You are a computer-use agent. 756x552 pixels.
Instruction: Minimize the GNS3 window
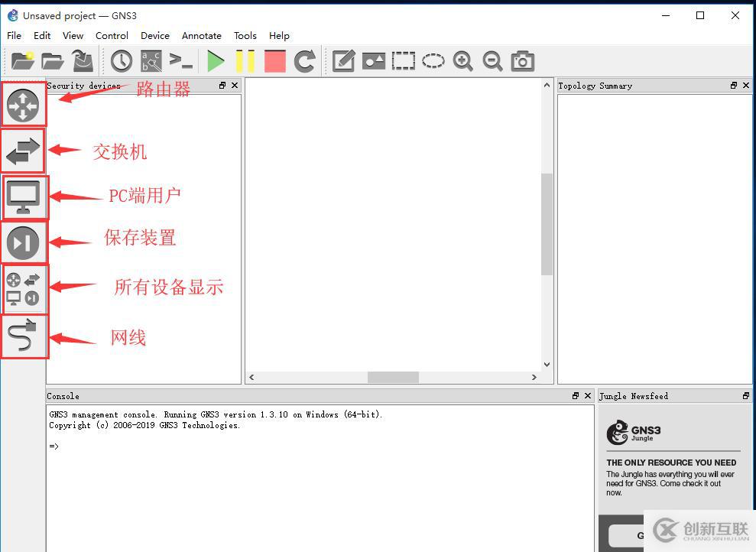point(666,15)
